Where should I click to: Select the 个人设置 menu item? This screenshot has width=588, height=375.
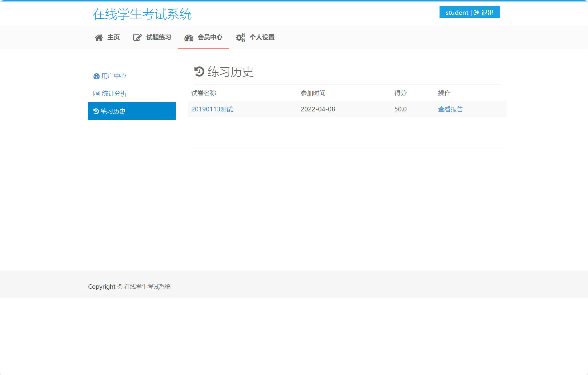262,37
